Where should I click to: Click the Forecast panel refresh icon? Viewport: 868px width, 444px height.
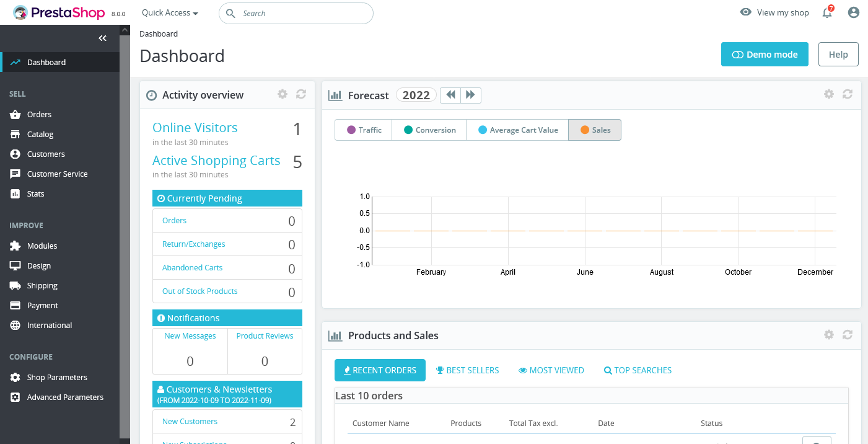tap(848, 94)
